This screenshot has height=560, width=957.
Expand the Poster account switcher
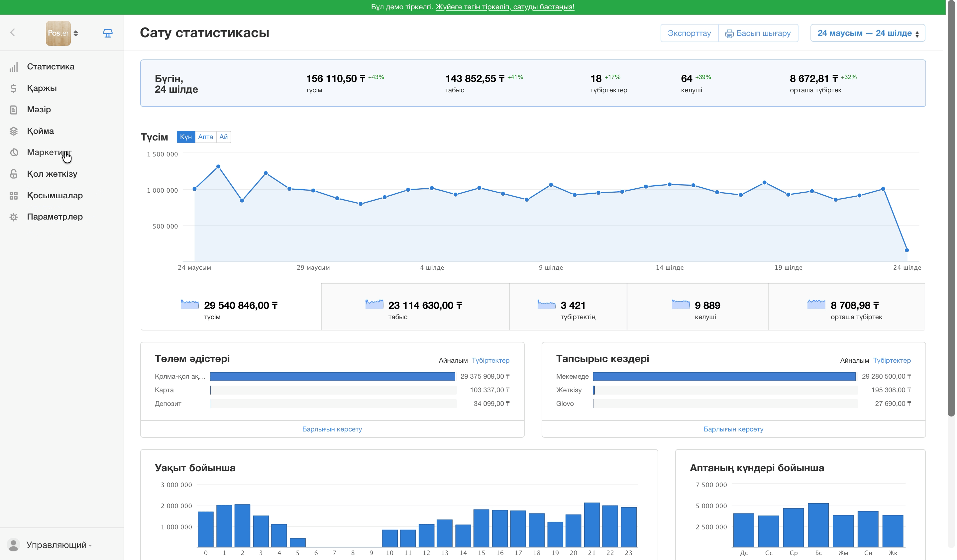click(x=62, y=33)
